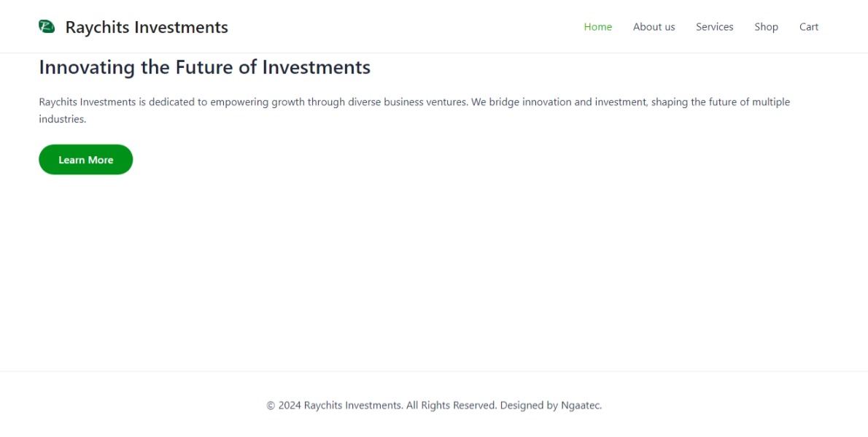This screenshot has height=437, width=868.
Task: Open the Shop page
Action: point(766,27)
